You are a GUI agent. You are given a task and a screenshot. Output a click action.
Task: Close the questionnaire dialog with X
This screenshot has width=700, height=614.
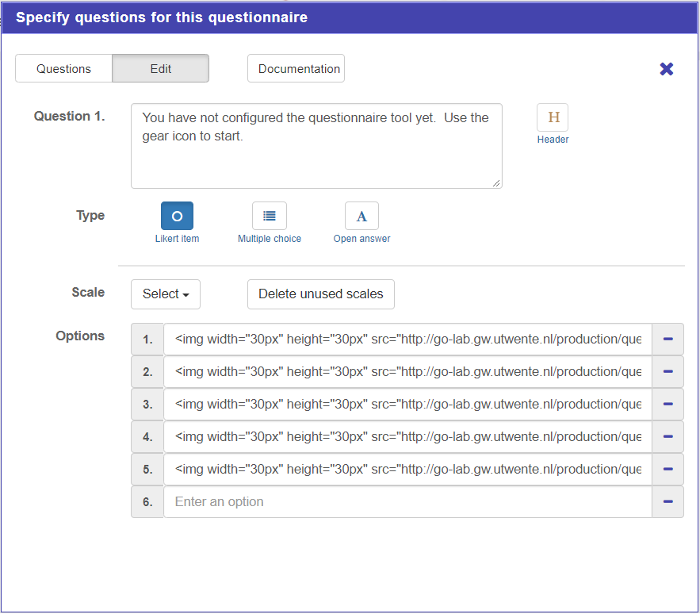coord(667,69)
